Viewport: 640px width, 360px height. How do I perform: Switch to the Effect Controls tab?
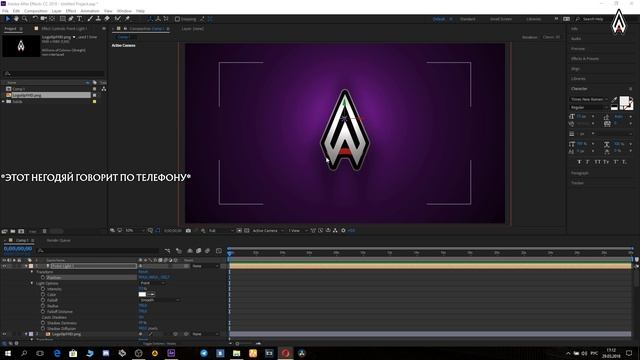click(x=64, y=29)
